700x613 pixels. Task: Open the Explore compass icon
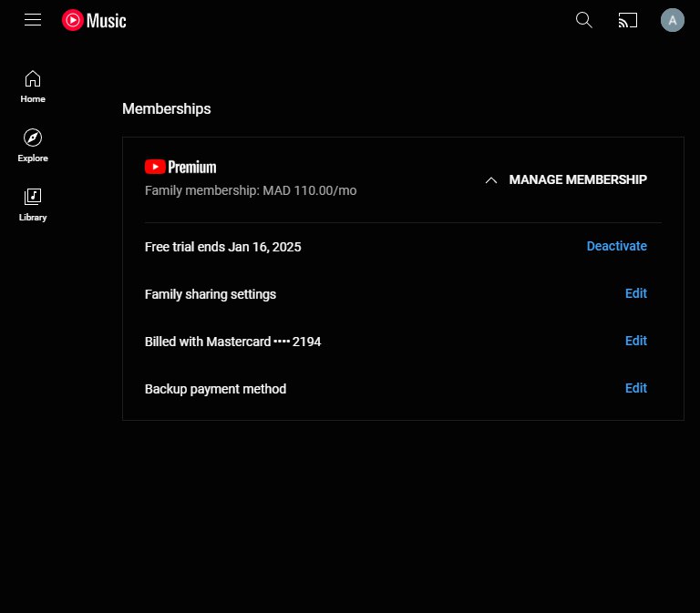(x=33, y=138)
